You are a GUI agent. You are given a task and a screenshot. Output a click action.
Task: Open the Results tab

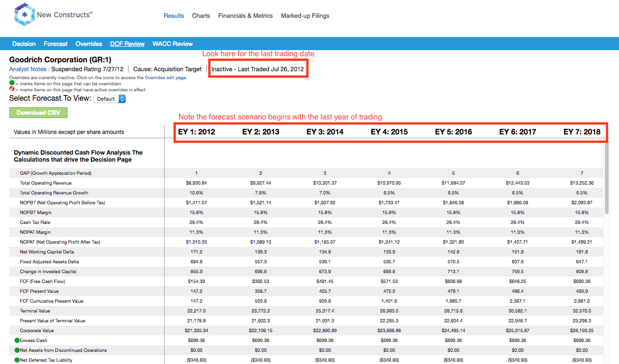click(x=174, y=16)
